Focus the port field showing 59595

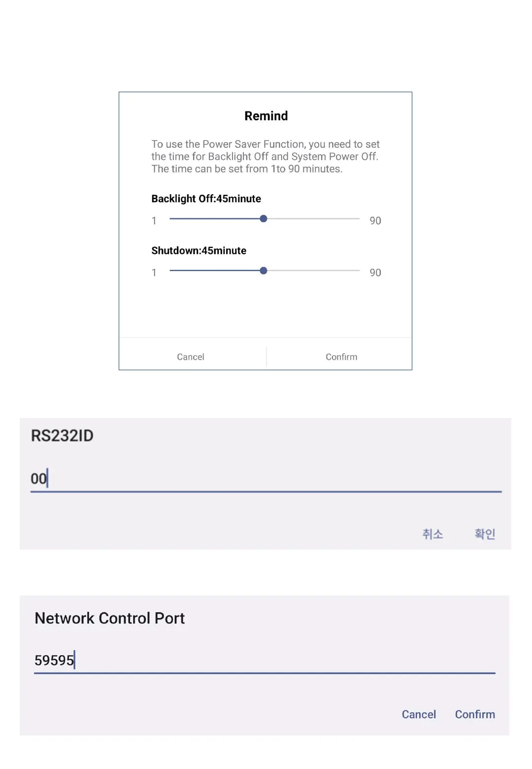coord(265,660)
